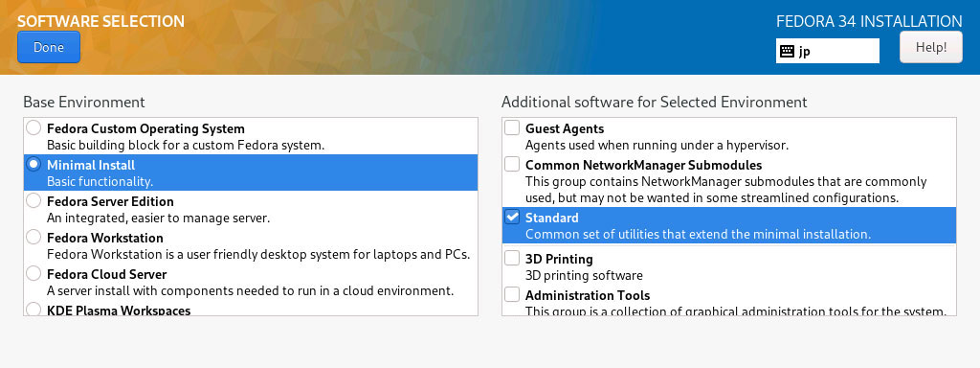Image resolution: width=980 pixels, height=368 pixels.
Task: Pick the Fedora Workstation radio button
Action: (x=33, y=238)
